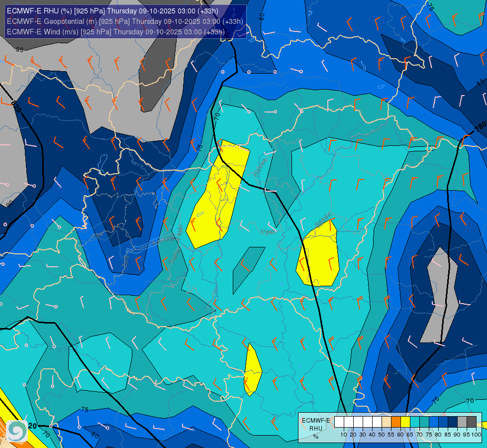The height and width of the screenshot is (448, 487).
Task: Select the ECMWF-E Geopotential (m) header line
Action: tap(125, 21)
